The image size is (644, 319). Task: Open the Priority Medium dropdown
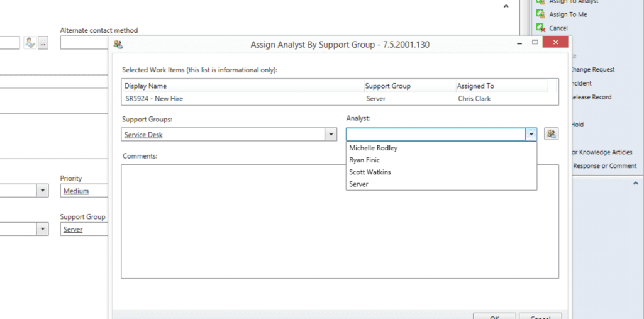pos(84,191)
